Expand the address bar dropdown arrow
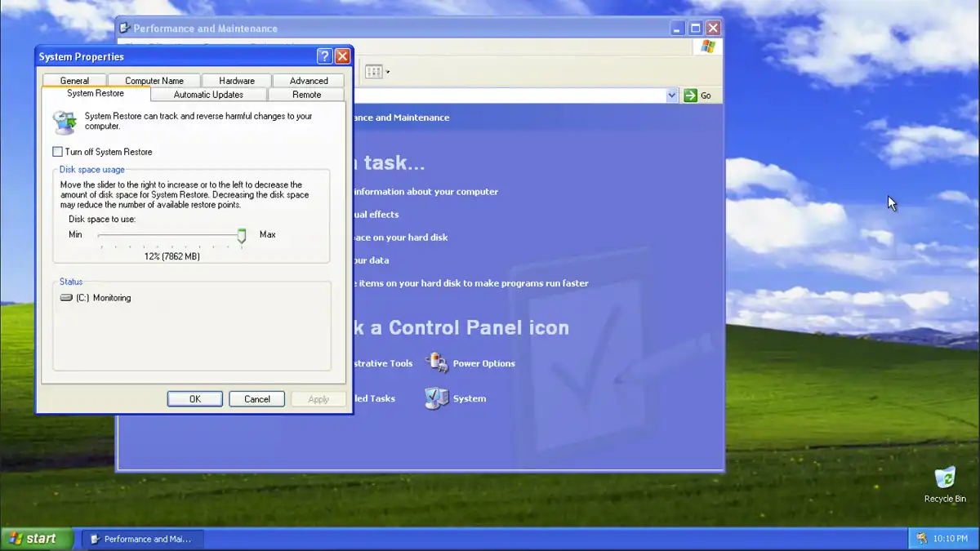Screen dimensions: 980x551 click(672, 96)
